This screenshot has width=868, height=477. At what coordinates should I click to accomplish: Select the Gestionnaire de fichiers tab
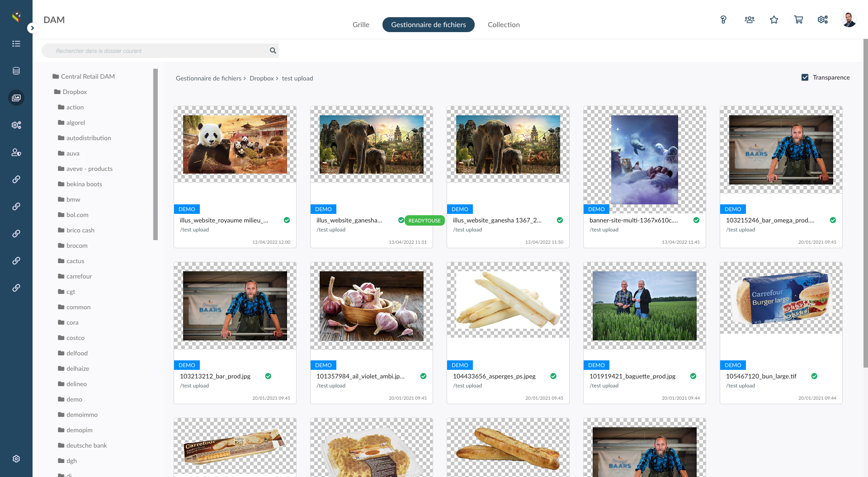[x=429, y=25]
